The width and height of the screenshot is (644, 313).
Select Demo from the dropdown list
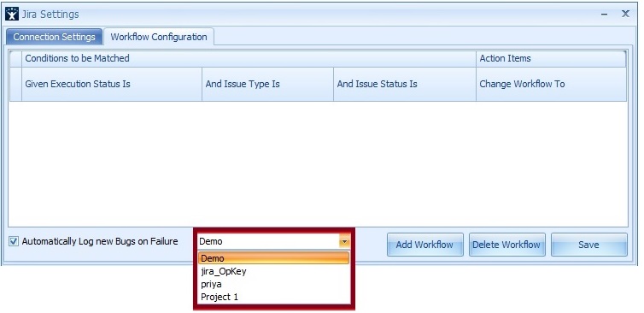(273, 258)
